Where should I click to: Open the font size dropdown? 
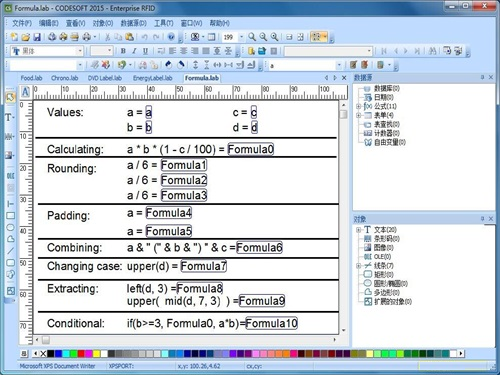pos(110,51)
